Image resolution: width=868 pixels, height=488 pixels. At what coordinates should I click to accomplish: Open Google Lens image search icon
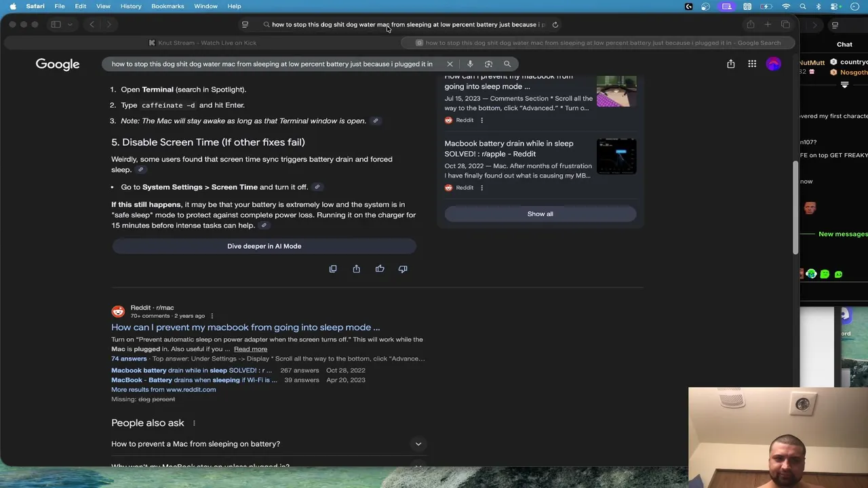(x=488, y=64)
